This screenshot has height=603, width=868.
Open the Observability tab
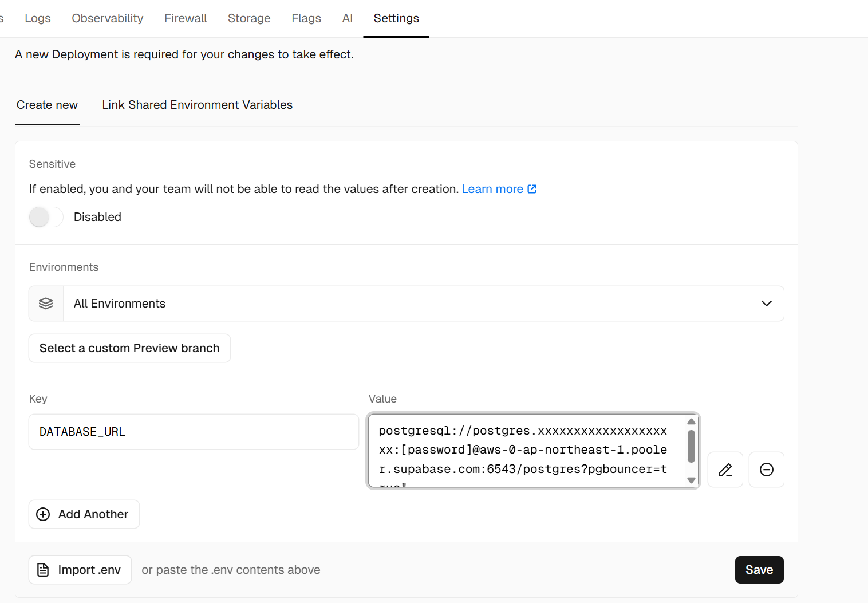coord(108,18)
